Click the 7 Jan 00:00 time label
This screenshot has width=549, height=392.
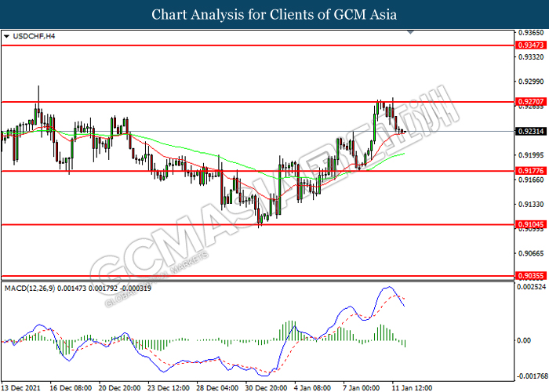361,388
